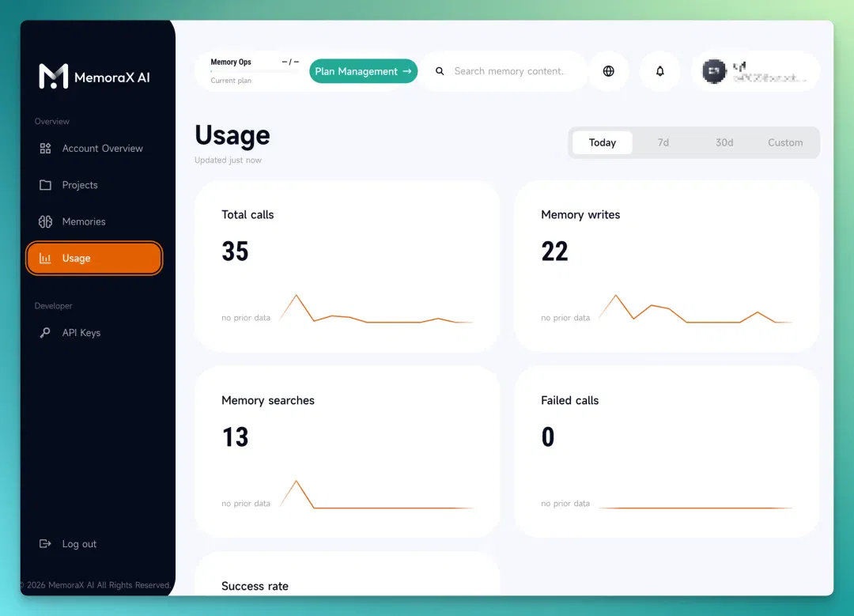Click the Plan Management button

tap(363, 71)
